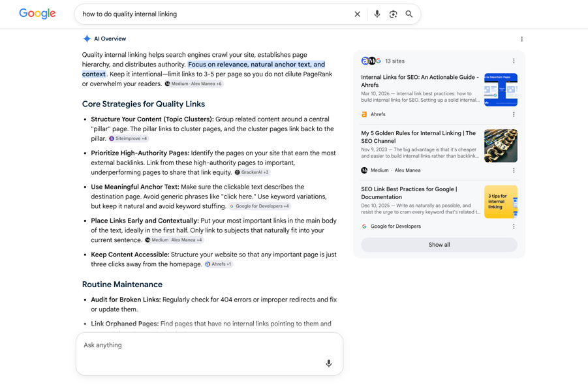Click the 13 sites label
The width and height of the screenshot is (588, 389).
(x=395, y=61)
